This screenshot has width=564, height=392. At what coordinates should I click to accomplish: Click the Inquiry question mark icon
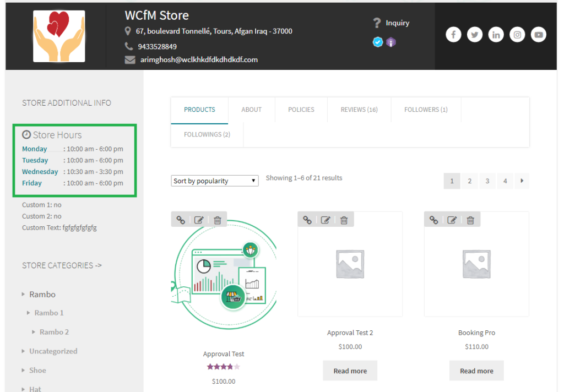click(377, 23)
